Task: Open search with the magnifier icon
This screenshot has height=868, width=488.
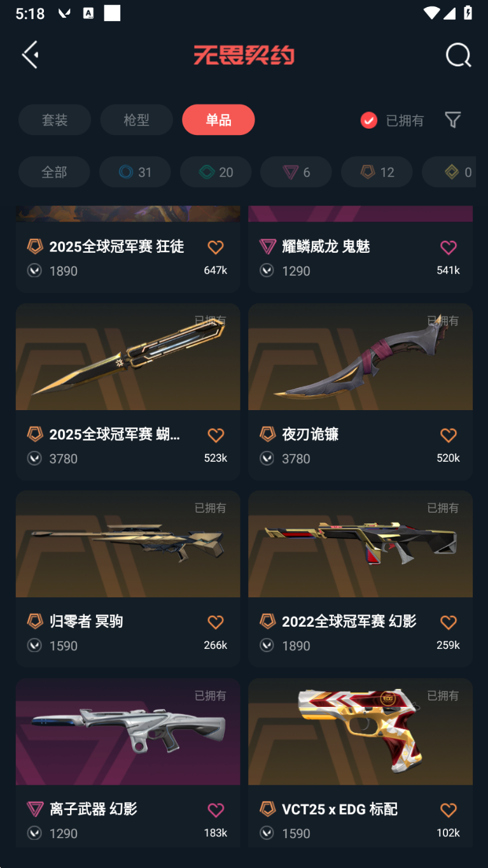Action: click(x=458, y=55)
